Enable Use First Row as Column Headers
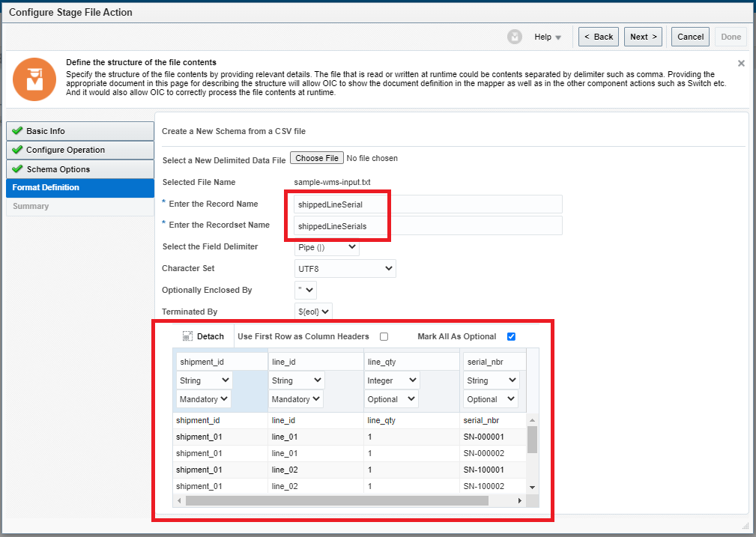Image resolution: width=756 pixels, height=537 pixels. pos(384,336)
